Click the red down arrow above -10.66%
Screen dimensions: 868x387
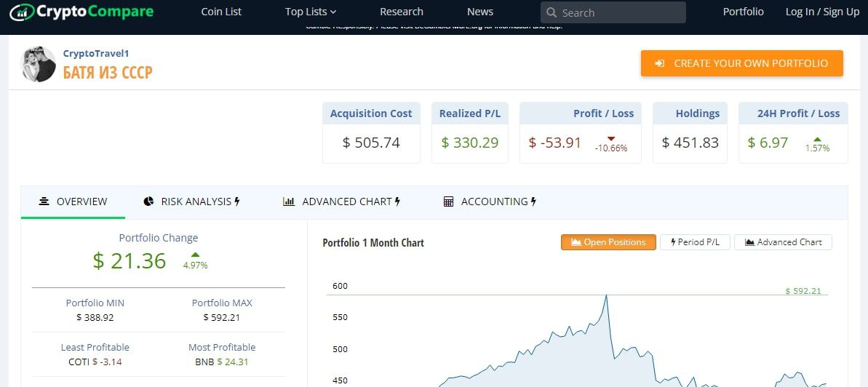click(x=611, y=138)
